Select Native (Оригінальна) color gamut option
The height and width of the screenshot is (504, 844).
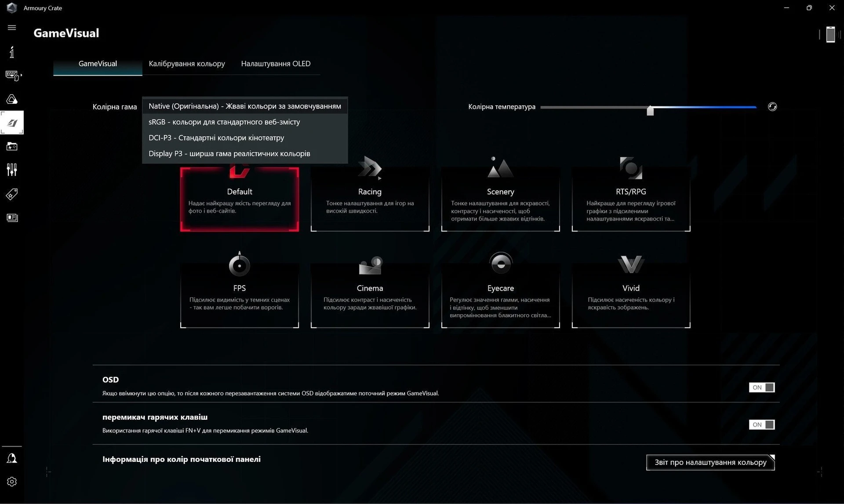[x=245, y=106]
